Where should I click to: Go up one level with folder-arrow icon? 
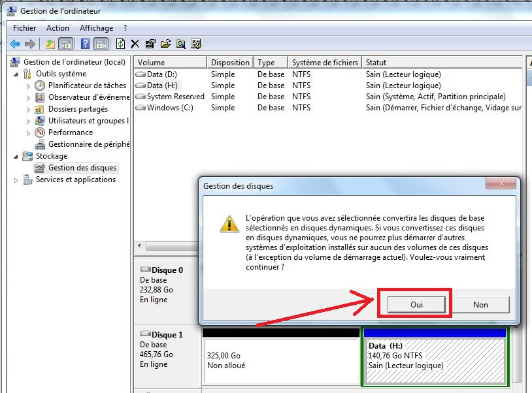pyautogui.click(x=50, y=44)
